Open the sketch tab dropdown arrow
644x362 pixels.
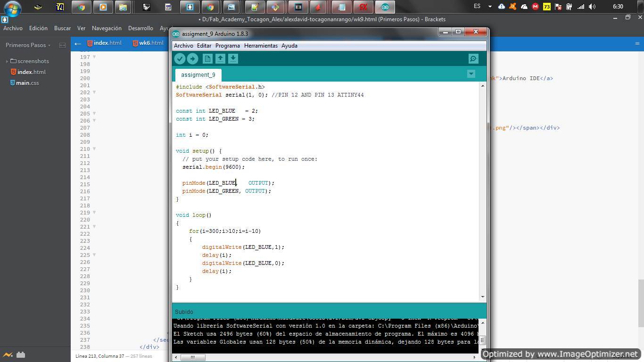click(x=471, y=74)
